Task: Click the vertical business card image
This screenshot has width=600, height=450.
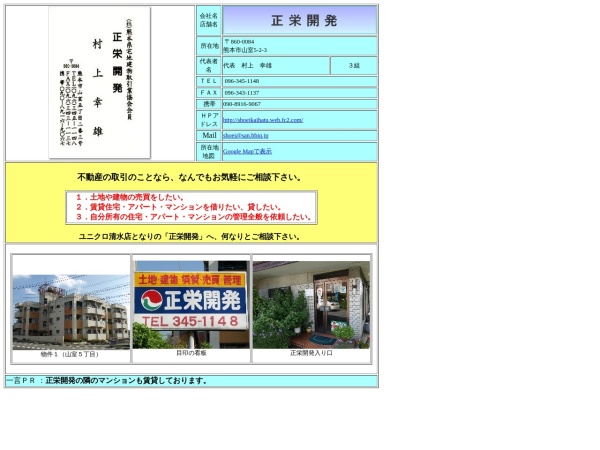Action: coord(99,82)
